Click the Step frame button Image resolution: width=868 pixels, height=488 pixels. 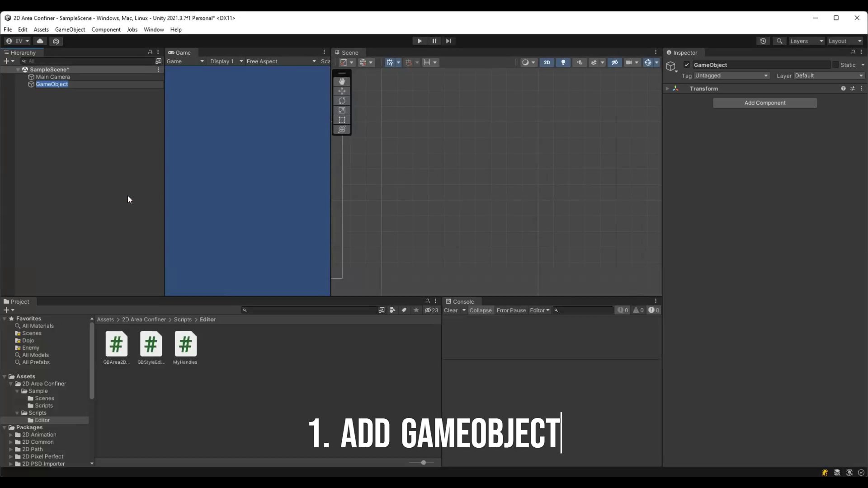click(x=448, y=41)
